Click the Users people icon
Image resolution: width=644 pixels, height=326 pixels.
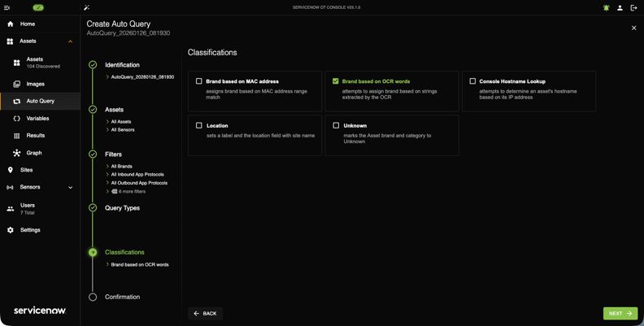click(x=11, y=209)
